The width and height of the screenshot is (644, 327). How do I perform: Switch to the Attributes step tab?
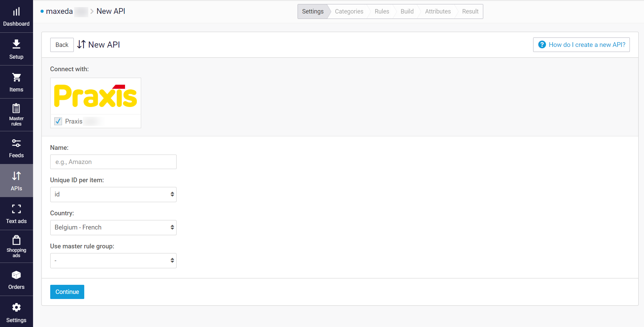pyautogui.click(x=438, y=11)
